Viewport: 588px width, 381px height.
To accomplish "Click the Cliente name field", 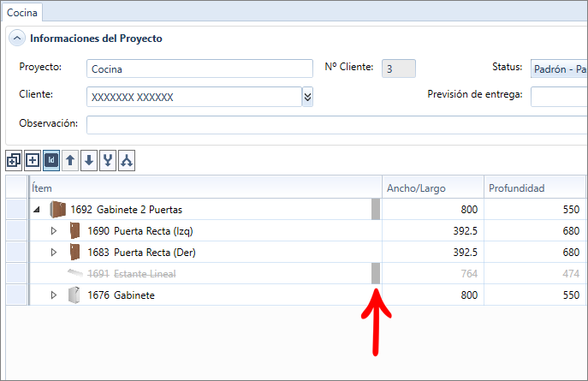I will click(194, 97).
